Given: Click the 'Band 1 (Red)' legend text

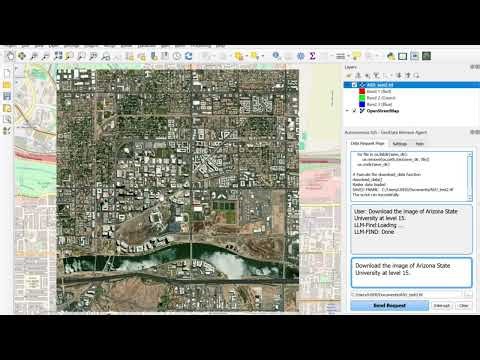Looking at the screenshot, I should 379,91.
